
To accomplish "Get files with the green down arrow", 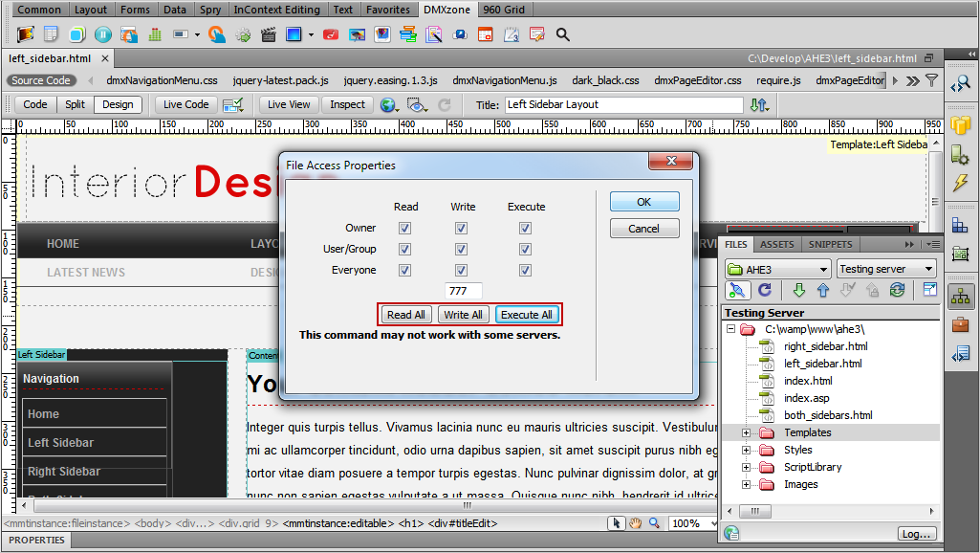I will tap(798, 290).
